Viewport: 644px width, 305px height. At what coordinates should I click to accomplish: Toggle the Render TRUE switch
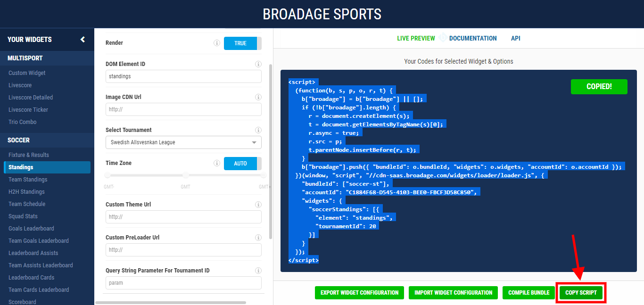tap(242, 43)
